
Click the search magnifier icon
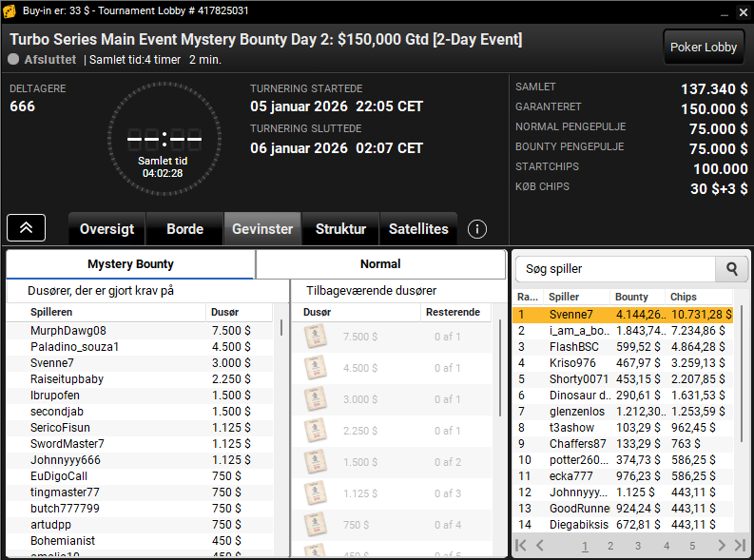[732, 269]
